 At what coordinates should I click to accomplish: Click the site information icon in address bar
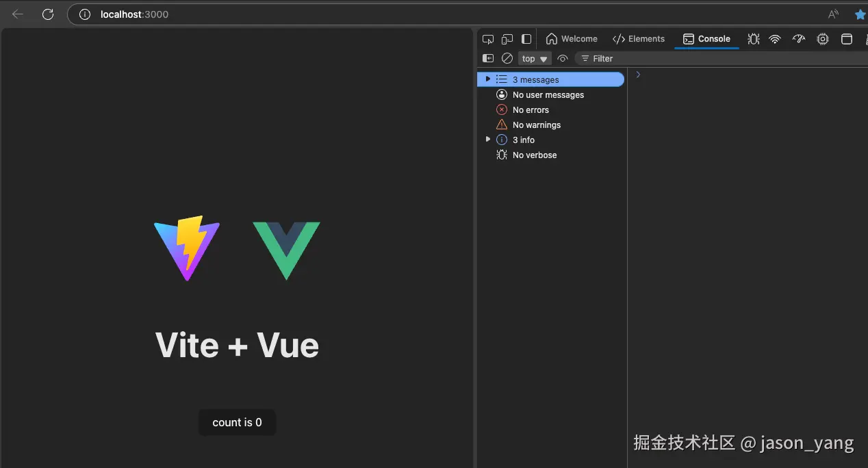click(x=85, y=14)
